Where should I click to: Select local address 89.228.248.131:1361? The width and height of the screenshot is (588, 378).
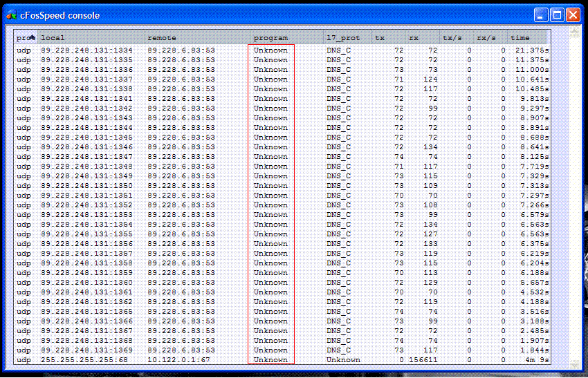[x=86, y=292]
